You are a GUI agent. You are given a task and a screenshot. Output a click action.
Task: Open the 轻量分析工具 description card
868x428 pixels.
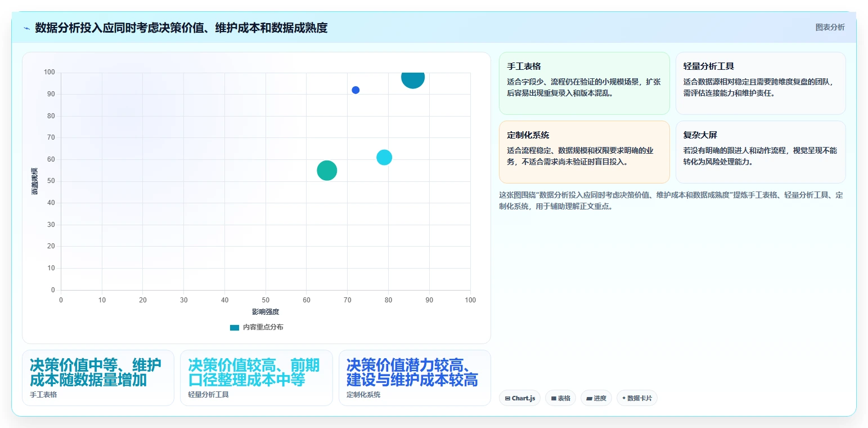pyautogui.click(x=761, y=83)
